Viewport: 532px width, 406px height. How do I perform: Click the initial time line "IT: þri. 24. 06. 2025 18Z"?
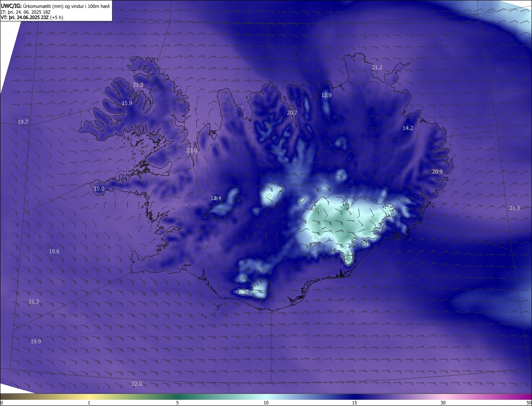[26, 12]
